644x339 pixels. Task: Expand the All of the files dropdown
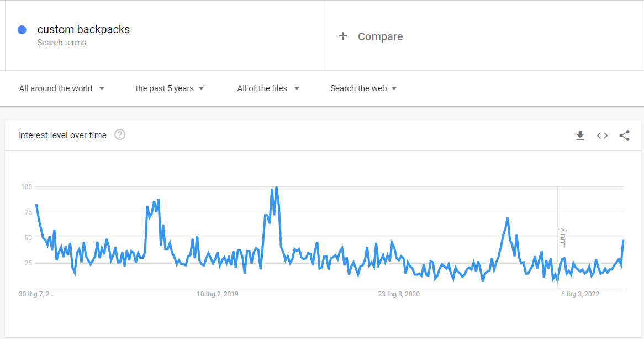point(268,88)
